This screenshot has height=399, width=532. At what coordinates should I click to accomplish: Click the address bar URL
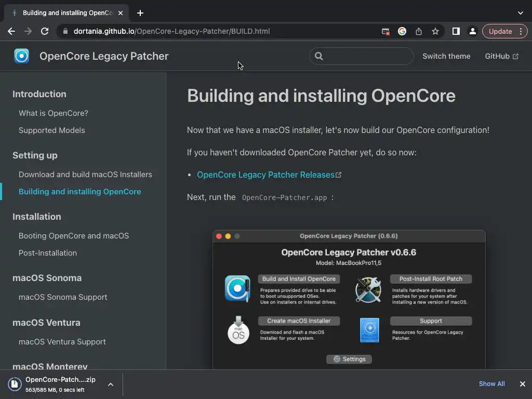coord(171,31)
